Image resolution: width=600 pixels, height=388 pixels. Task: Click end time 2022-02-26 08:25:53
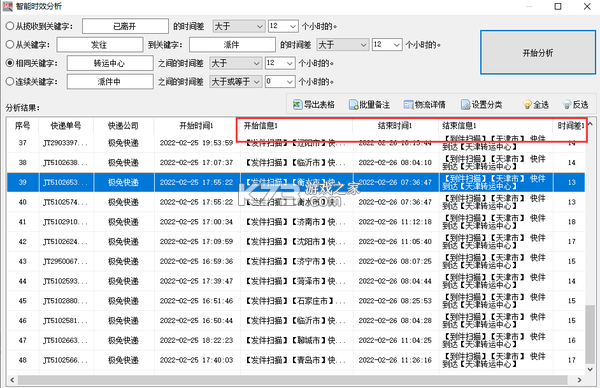[395, 301]
